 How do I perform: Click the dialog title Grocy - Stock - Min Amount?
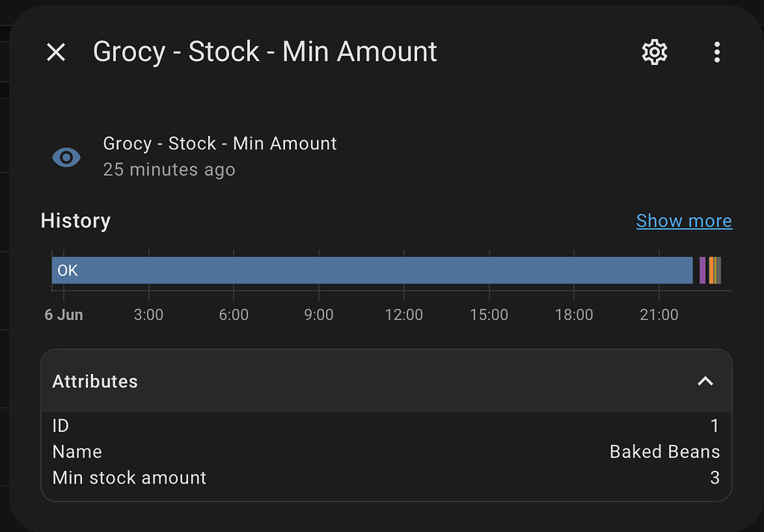pos(265,51)
